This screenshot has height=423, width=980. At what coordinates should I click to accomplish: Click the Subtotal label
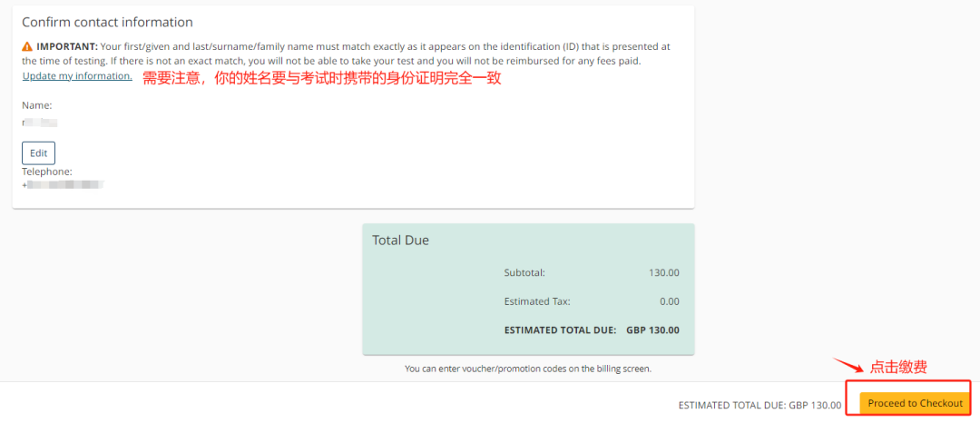524,272
